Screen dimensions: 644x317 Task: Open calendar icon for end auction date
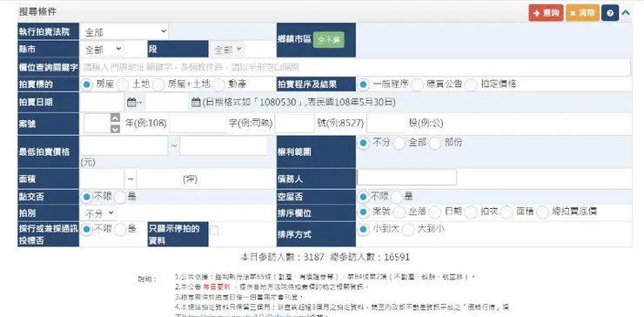[196, 103]
